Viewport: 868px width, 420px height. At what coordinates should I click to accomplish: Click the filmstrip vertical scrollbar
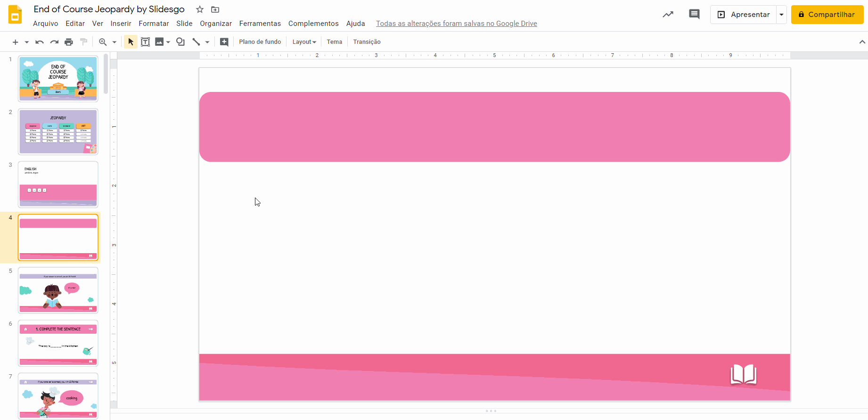click(106, 74)
